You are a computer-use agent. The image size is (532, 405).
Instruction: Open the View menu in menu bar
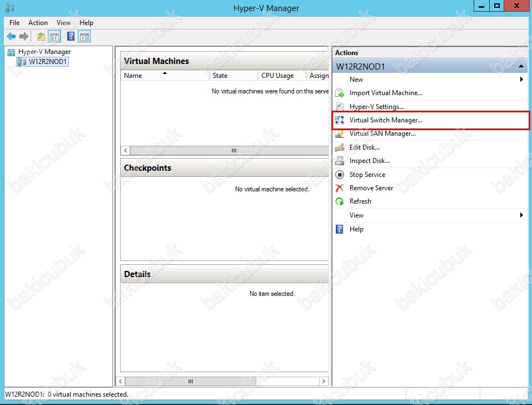point(63,23)
